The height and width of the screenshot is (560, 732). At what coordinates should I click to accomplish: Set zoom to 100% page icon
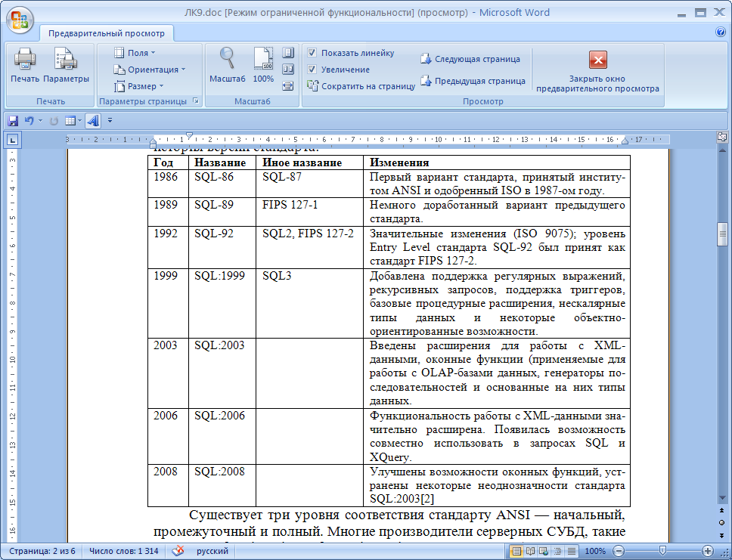pyautogui.click(x=263, y=66)
